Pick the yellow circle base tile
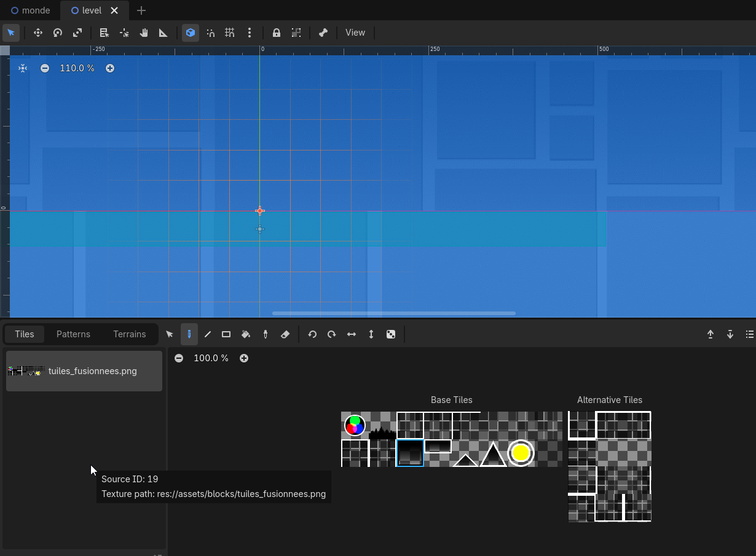Image resolution: width=756 pixels, height=556 pixels. pyautogui.click(x=521, y=453)
